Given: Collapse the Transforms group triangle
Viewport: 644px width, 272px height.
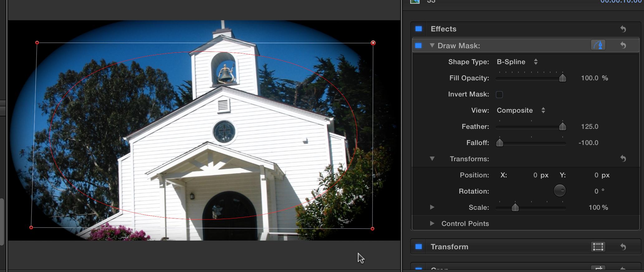Looking at the screenshot, I should pyautogui.click(x=432, y=159).
